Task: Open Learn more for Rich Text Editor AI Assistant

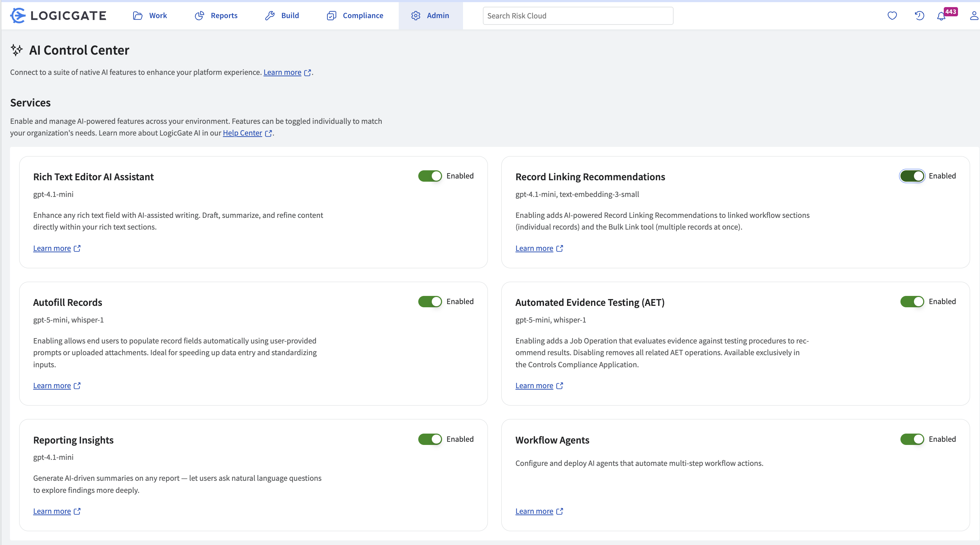Action: [x=52, y=248]
